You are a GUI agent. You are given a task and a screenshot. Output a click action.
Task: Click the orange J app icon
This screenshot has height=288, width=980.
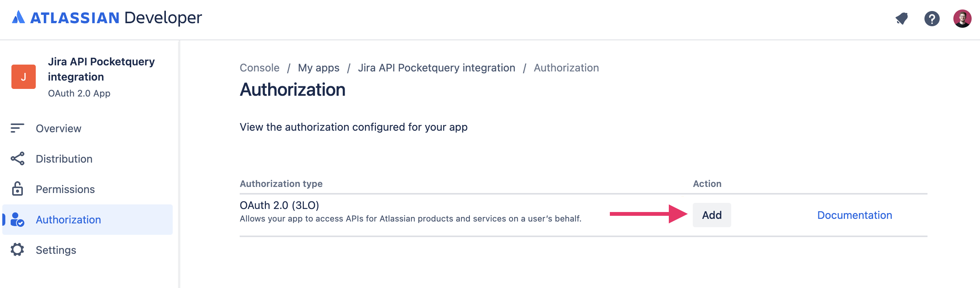coord(24,76)
